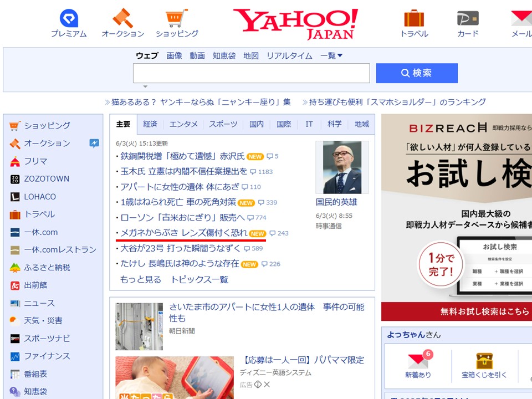Open comment count 1183 on 玉木氏 headline
The width and height of the screenshot is (532, 399).
tap(262, 172)
